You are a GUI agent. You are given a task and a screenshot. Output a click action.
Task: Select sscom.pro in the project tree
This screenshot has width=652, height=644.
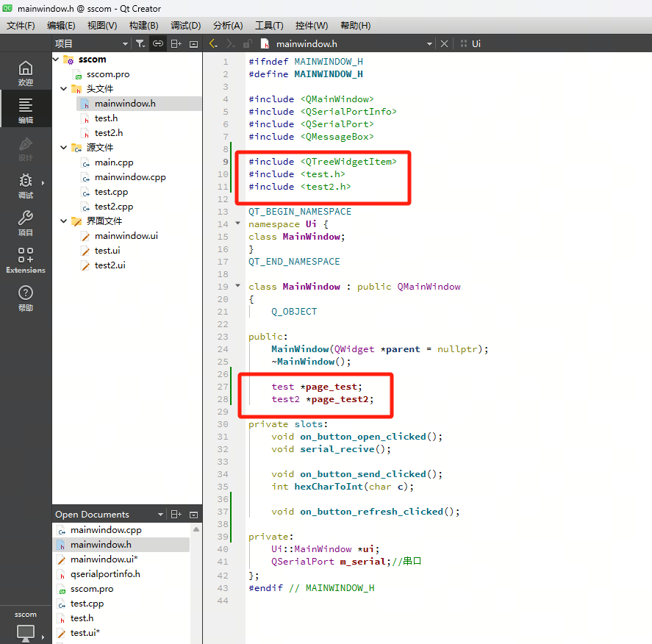coord(108,74)
